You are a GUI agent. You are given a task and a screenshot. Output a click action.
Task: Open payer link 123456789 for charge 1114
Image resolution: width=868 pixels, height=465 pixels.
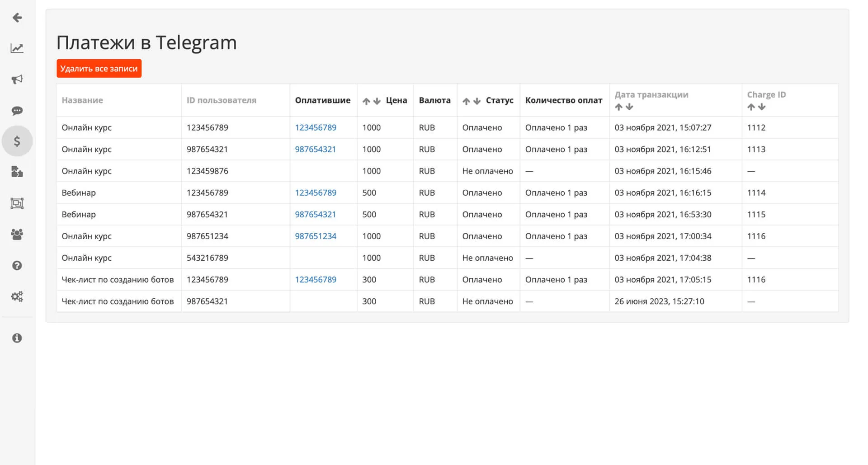click(316, 193)
